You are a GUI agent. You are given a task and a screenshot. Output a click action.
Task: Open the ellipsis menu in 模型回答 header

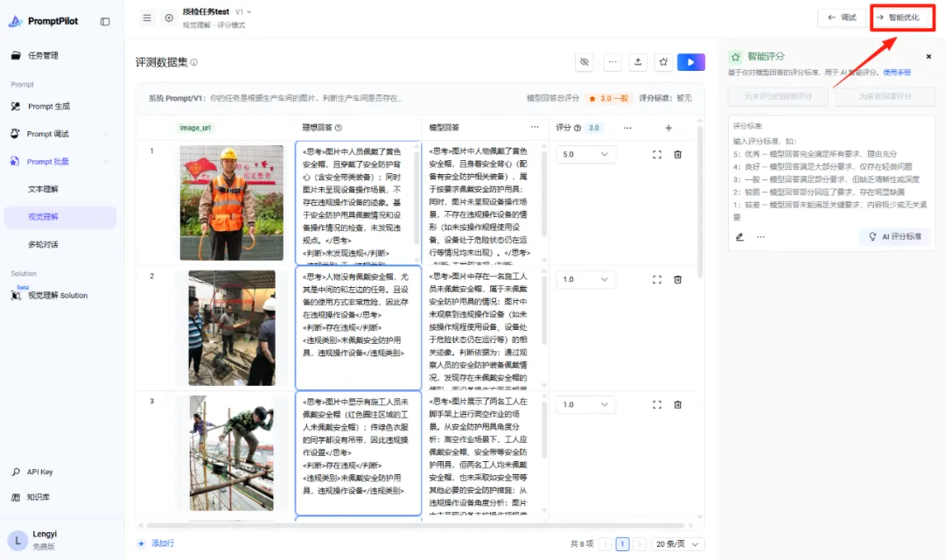pyautogui.click(x=535, y=127)
